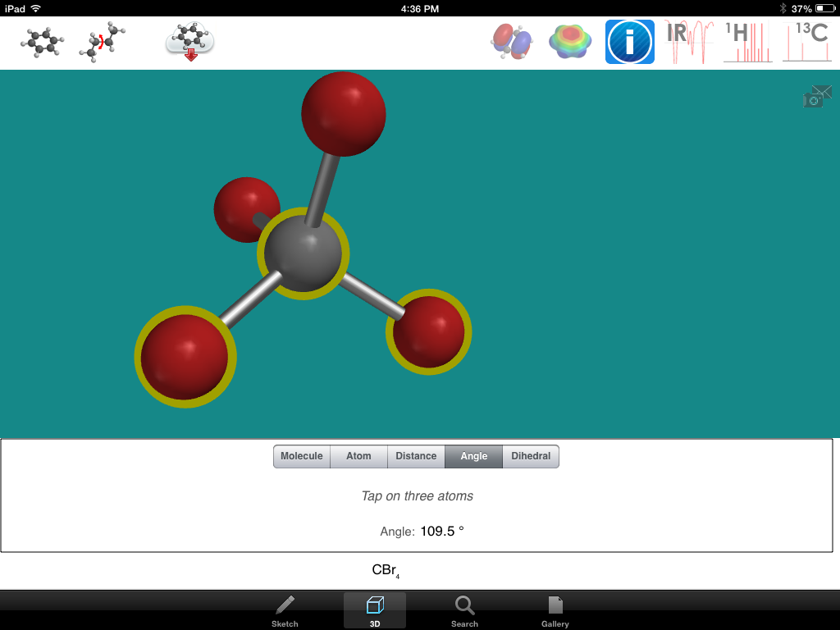Open the molecule properties info panel
Viewport: 840px width, 630px height.
[629, 40]
